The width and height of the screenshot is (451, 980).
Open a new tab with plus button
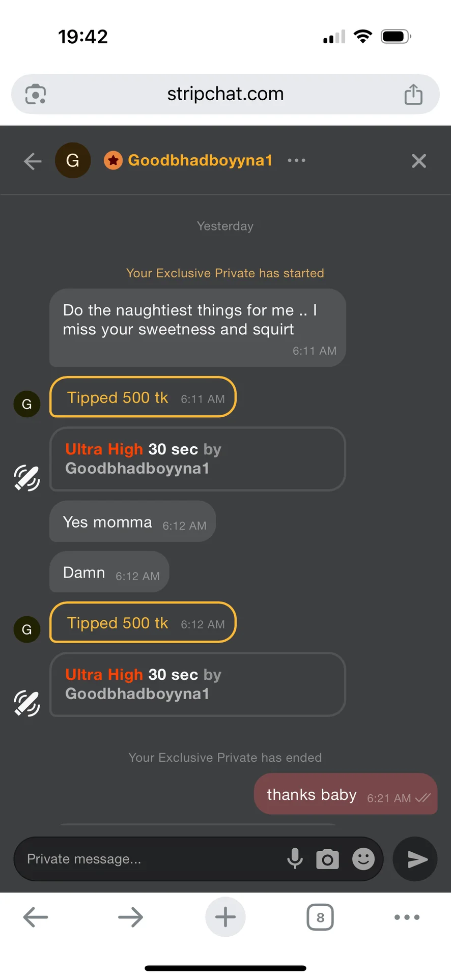(225, 917)
